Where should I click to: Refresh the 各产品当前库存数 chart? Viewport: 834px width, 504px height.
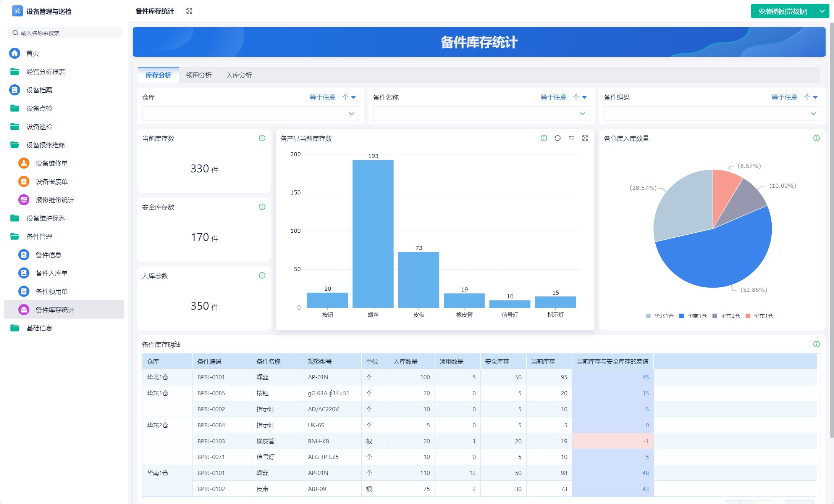pos(558,138)
